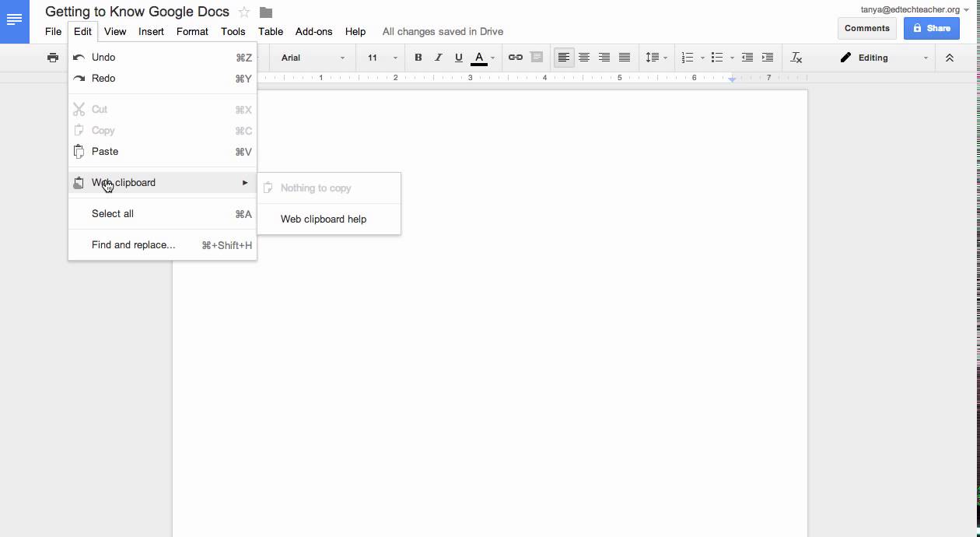
Task: Open the Help menu
Action: click(x=355, y=31)
